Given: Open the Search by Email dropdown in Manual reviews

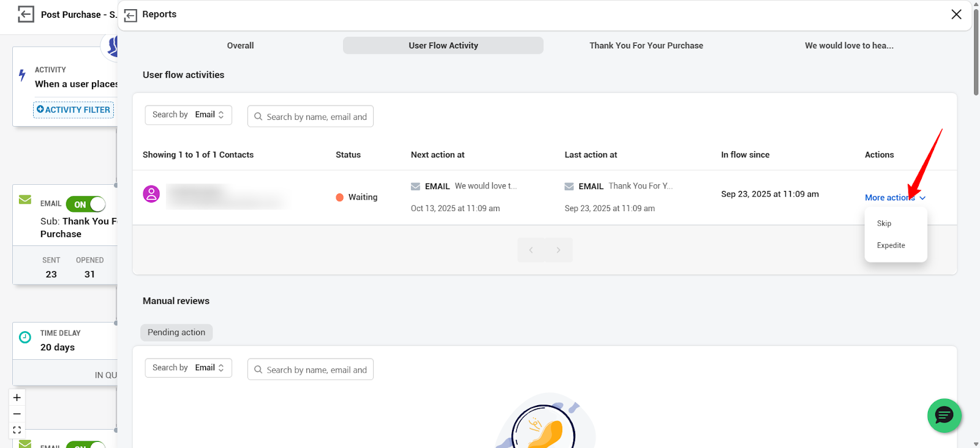Looking at the screenshot, I should [189, 368].
